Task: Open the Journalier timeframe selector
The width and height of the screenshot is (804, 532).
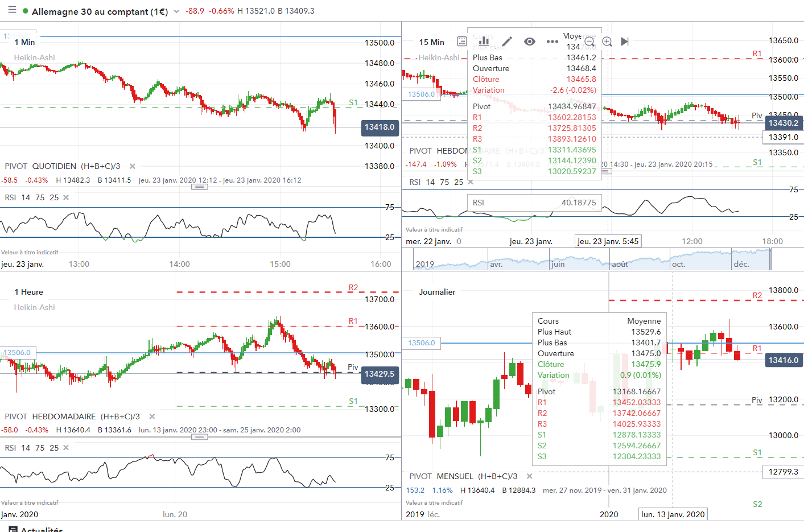Action: pos(437,292)
